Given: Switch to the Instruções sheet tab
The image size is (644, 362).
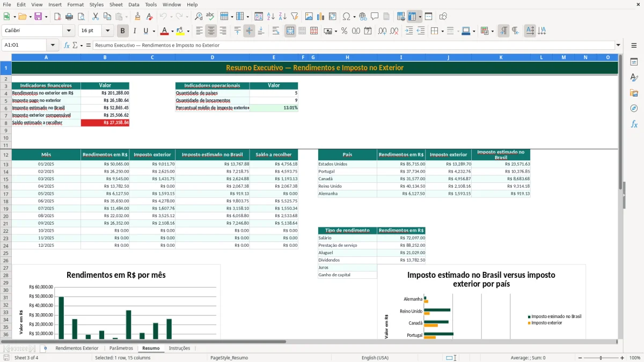Looking at the screenshot, I should 180,348.
